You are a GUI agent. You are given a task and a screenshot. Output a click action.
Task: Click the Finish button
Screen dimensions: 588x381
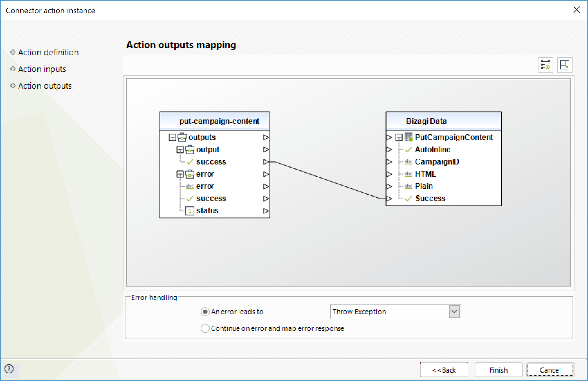(499, 370)
